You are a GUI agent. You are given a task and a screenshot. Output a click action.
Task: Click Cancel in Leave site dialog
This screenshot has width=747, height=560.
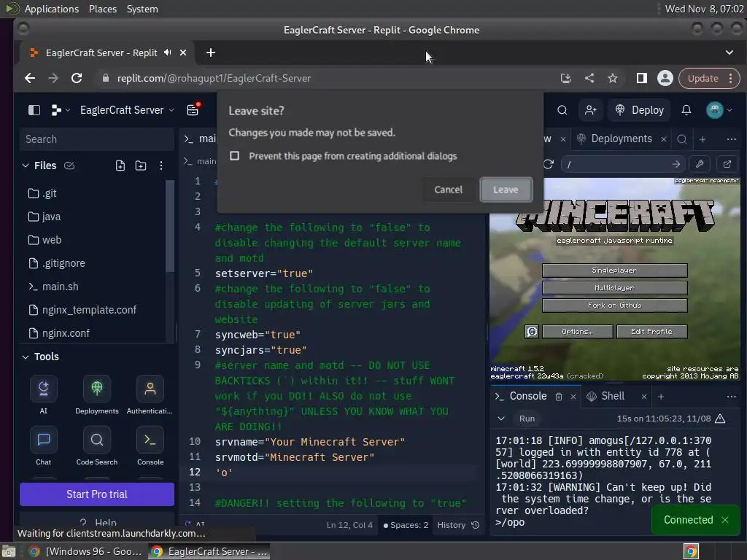pyautogui.click(x=448, y=190)
